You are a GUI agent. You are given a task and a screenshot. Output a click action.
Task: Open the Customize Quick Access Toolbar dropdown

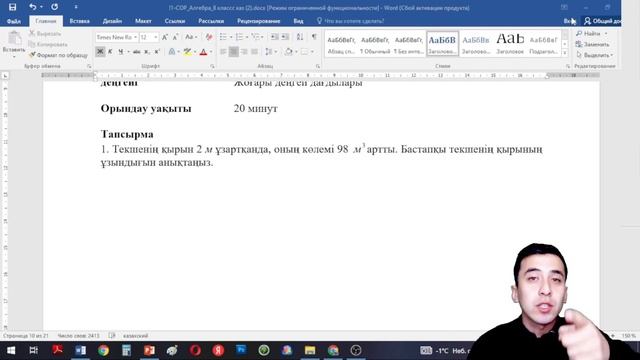tap(76, 7)
